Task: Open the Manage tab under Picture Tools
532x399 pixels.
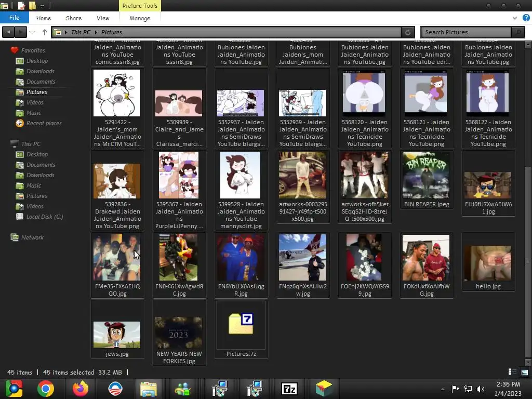Action: tap(139, 18)
